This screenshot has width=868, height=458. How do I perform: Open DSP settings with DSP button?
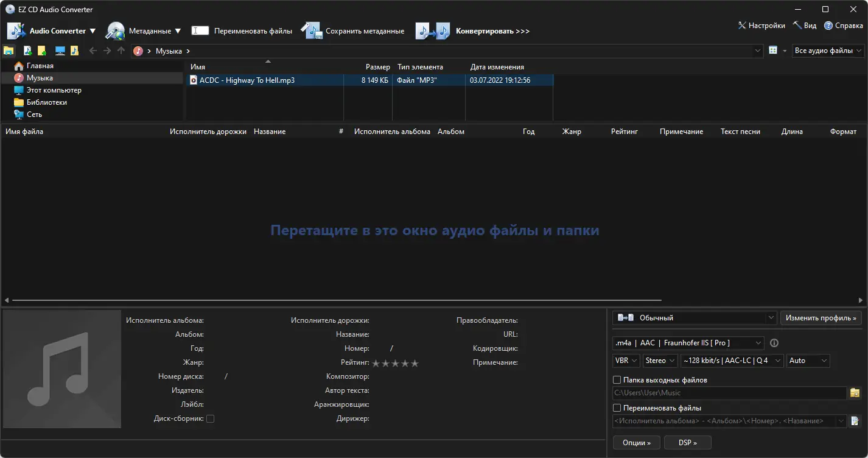tap(687, 442)
